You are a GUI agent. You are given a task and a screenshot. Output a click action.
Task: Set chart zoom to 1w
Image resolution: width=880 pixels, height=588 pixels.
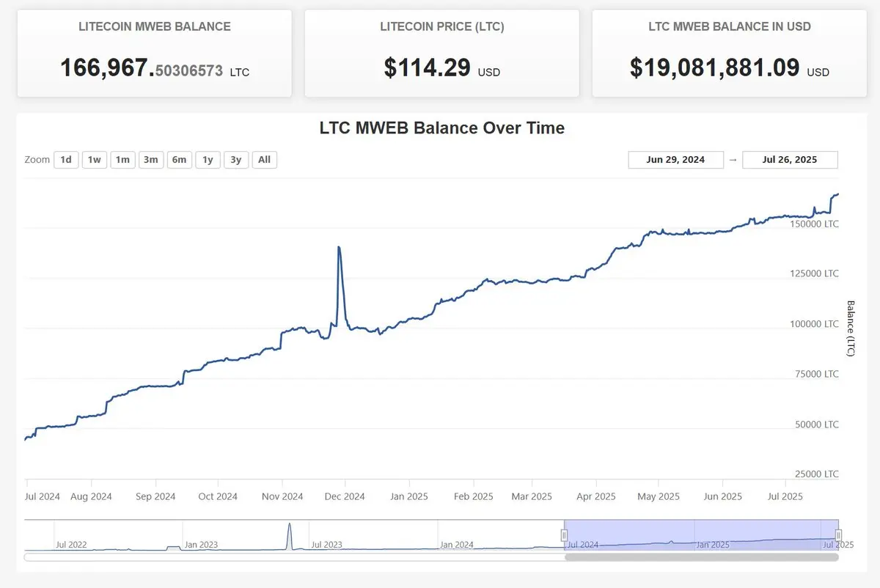[95, 160]
